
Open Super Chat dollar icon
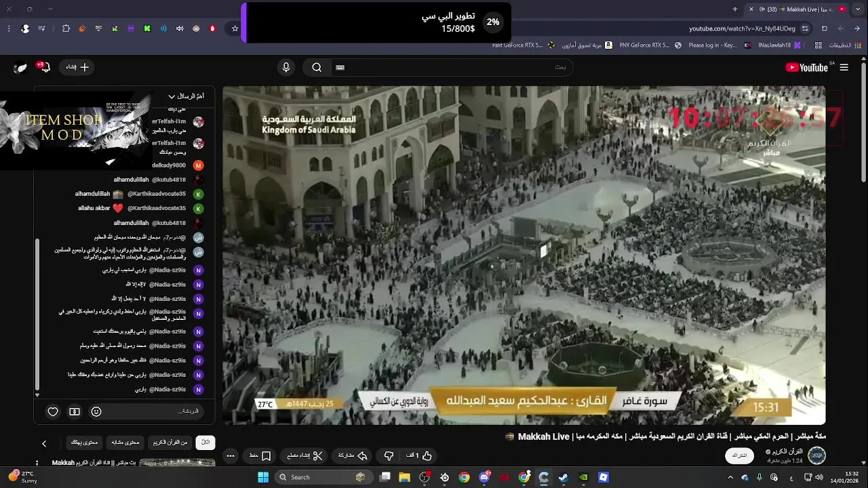[75, 411]
